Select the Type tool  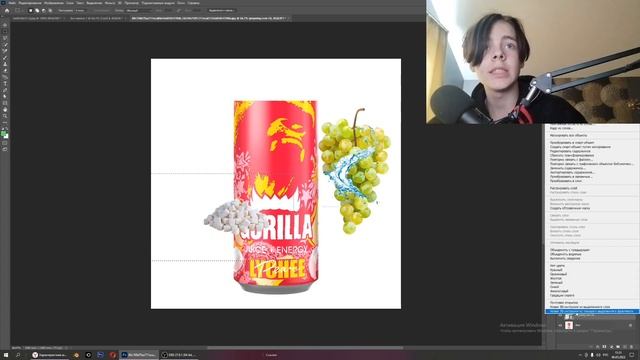pos(5,83)
